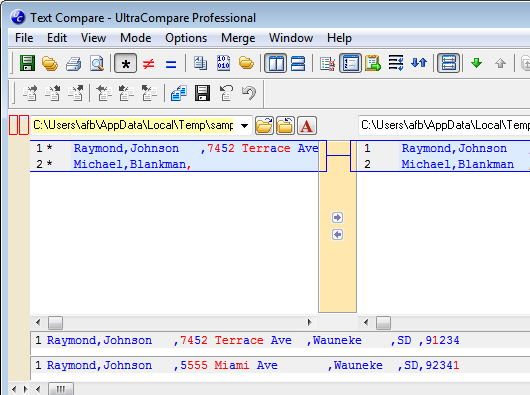Click left pane scrollbar right arrow

point(309,323)
